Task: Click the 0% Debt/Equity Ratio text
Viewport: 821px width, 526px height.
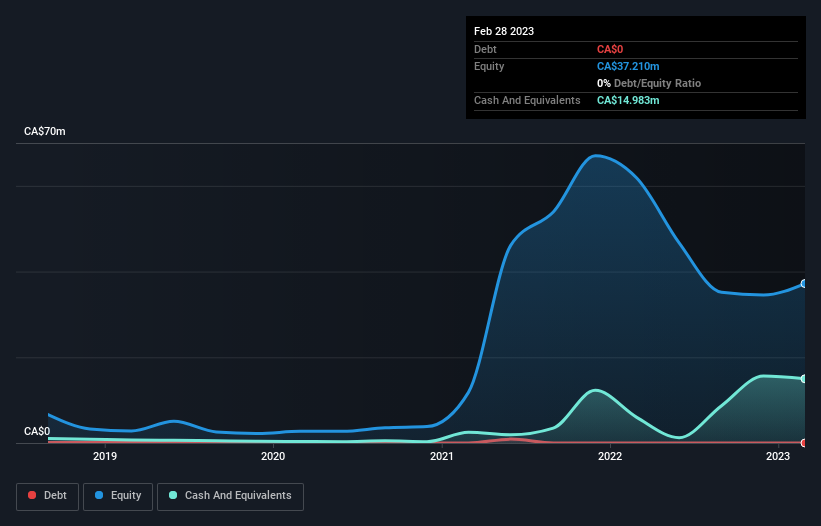Action: [x=649, y=83]
